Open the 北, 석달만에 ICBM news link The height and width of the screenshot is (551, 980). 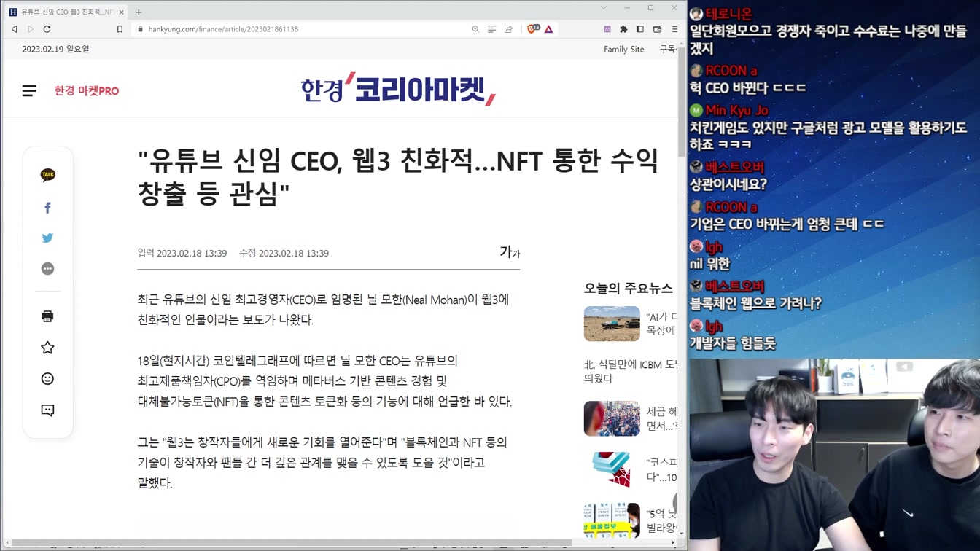(631, 371)
